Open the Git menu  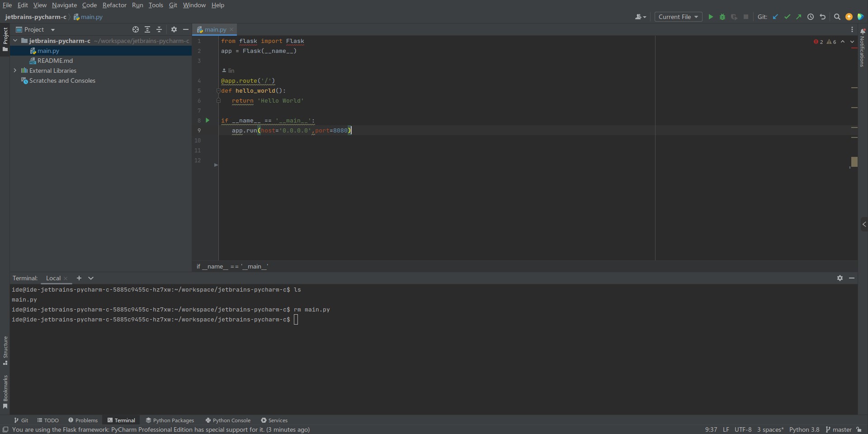pyautogui.click(x=173, y=5)
